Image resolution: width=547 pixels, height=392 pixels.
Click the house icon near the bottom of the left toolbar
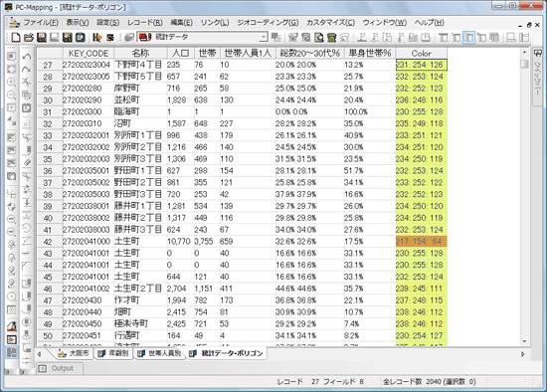click(x=12, y=326)
